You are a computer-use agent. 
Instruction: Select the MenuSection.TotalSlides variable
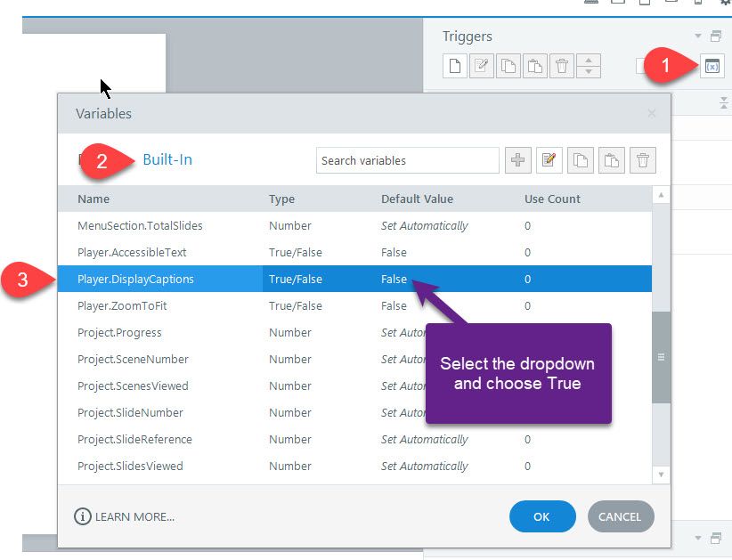point(354,225)
